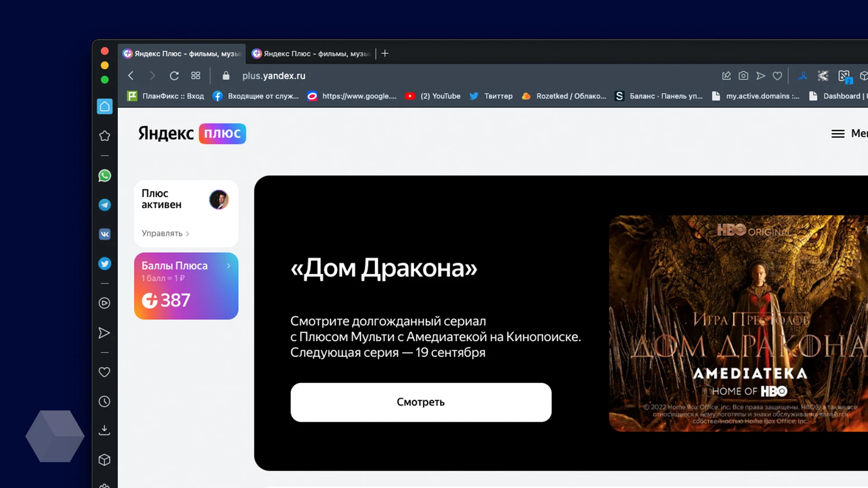Open extensions cube in sidebar

pos(104,460)
